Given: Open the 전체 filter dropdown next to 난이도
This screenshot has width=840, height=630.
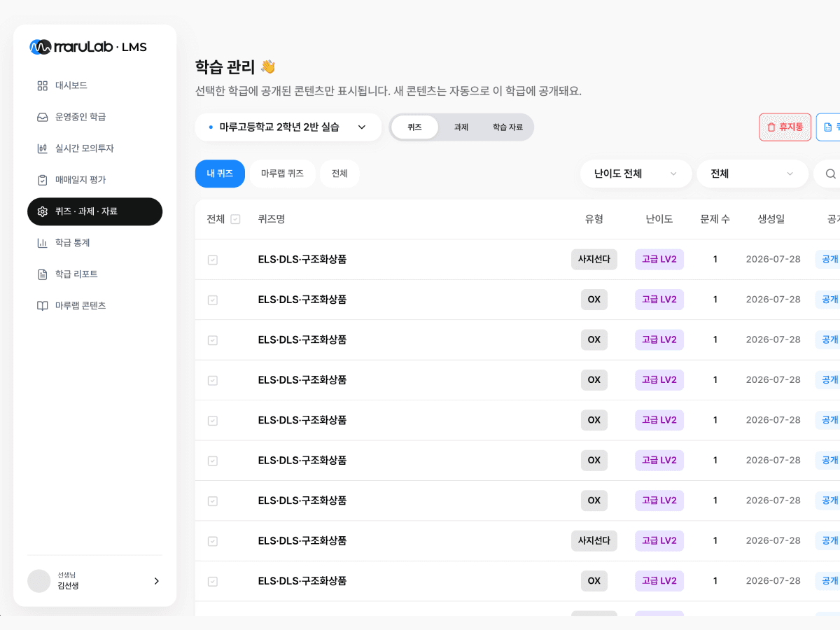Looking at the screenshot, I should click(752, 174).
